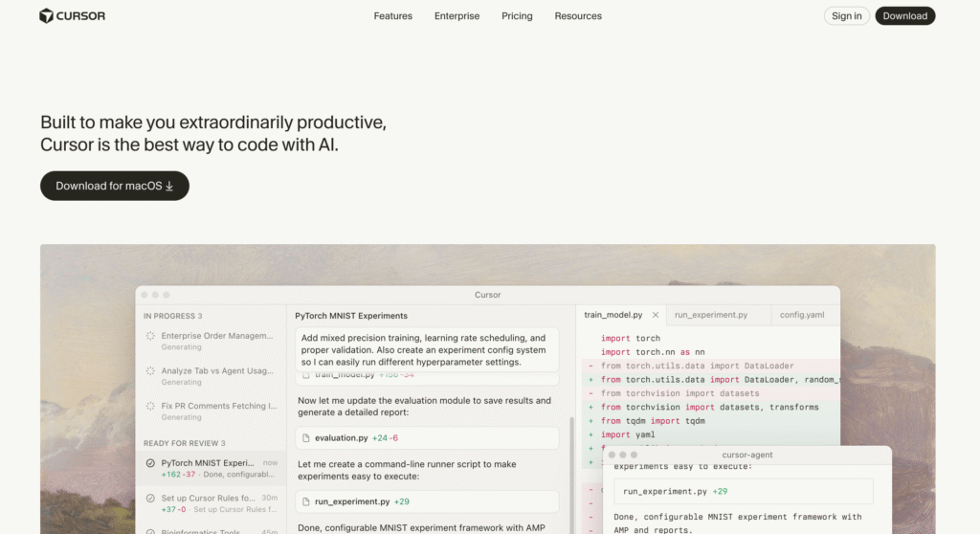Click the spinner icon beside Fix PR Comments
Viewport: 980px width, 534px height.
pos(150,406)
